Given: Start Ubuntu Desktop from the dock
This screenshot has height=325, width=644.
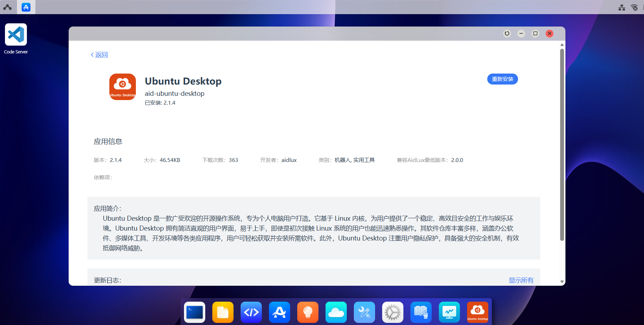Looking at the screenshot, I should pyautogui.click(x=478, y=312).
